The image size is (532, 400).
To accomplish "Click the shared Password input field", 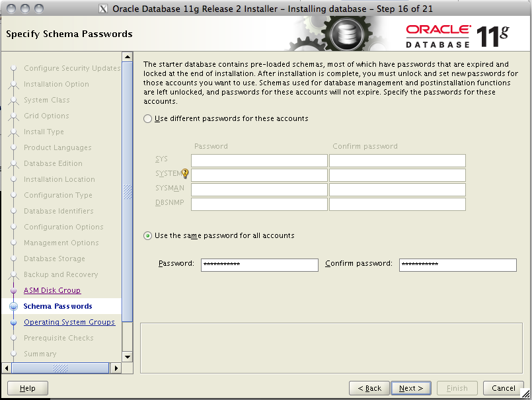I will coord(259,264).
